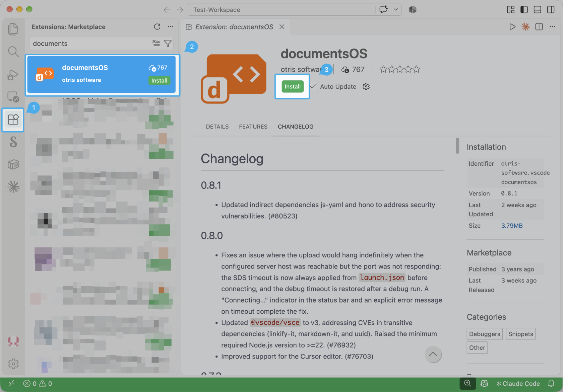This screenshot has width=563, height=392.
Task: Open the extensions filter menu
Action: click(168, 43)
